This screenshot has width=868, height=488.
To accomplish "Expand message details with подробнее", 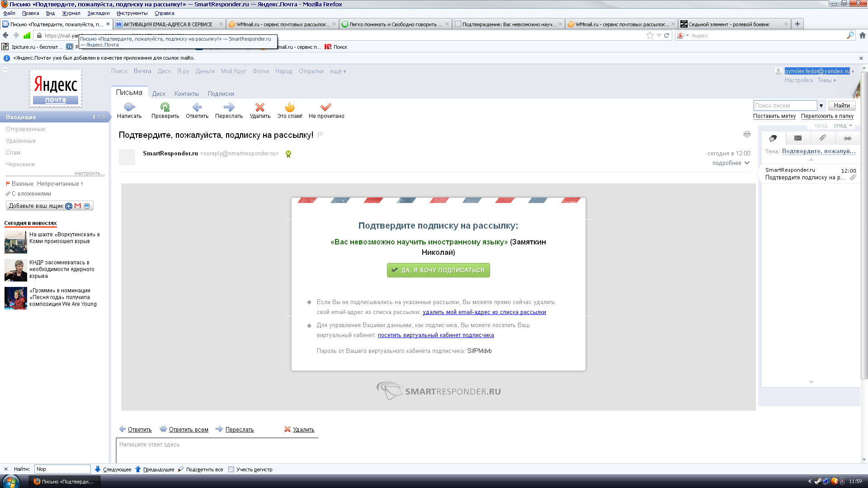I will 731,163.
